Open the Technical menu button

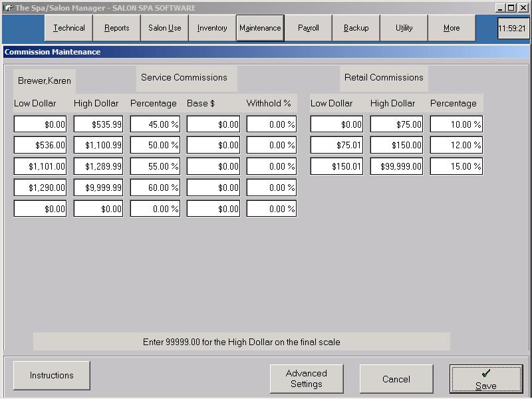pyautogui.click(x=69, y=29)
